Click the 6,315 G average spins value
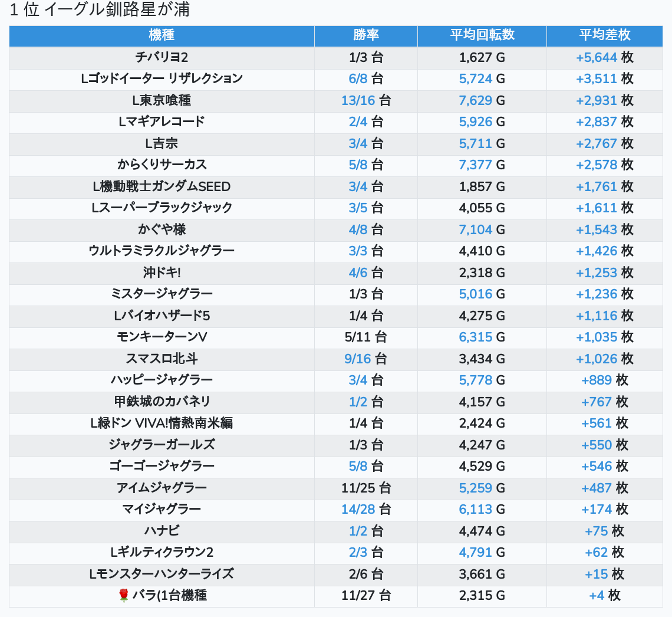Screen dimensions: 672x617 482,337
